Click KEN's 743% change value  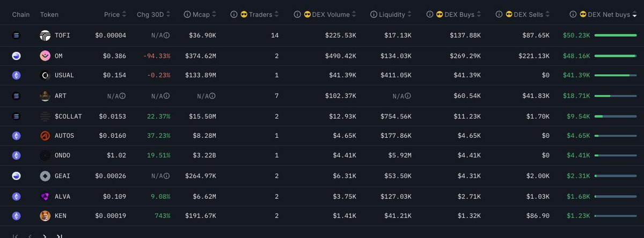coord(163,216)
